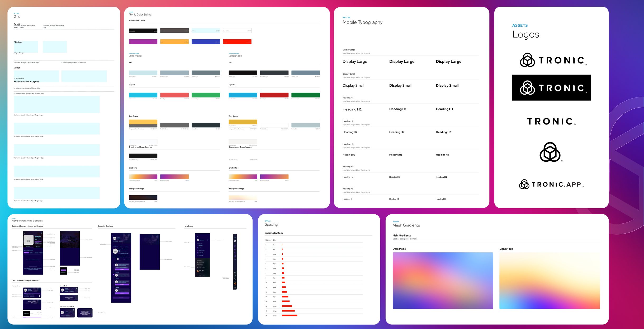Viewport: 644px width, 329px height.
Task: Select the Off Blue brand color swatch
Action: [206, 31]
